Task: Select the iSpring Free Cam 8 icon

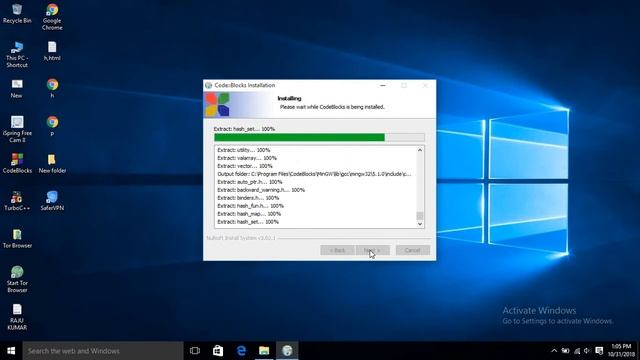Action: pyautogui.click(x=17, y=129)
